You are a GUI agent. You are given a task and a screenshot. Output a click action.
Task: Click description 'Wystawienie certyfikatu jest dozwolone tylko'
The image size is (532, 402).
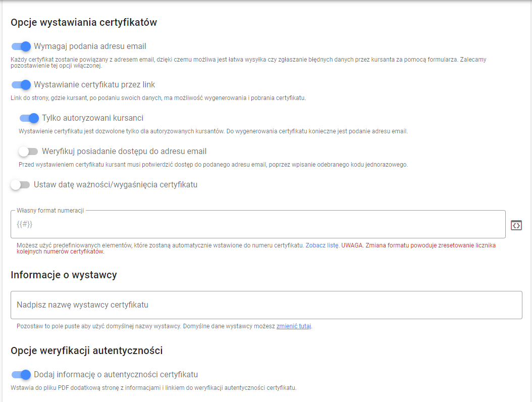point(213,131)
